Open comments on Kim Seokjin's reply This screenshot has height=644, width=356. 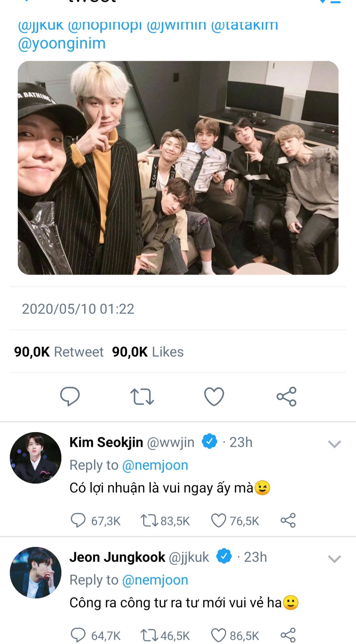point(78,521)
